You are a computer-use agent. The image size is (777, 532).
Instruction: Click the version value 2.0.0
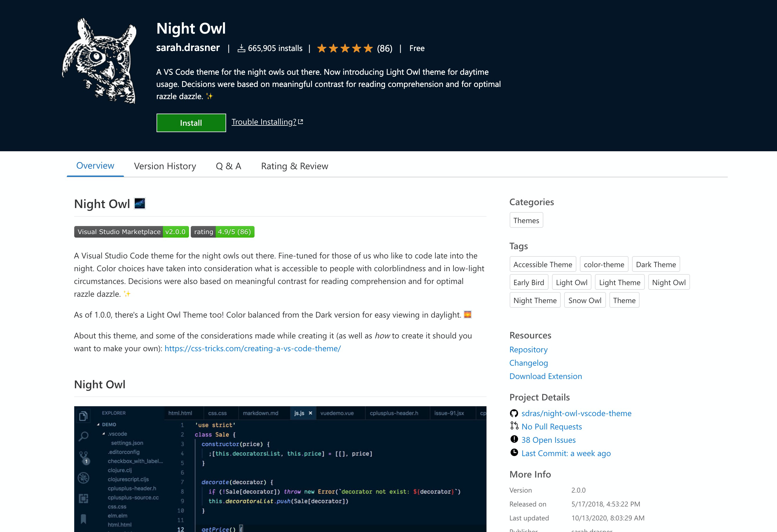coord(578,490)
